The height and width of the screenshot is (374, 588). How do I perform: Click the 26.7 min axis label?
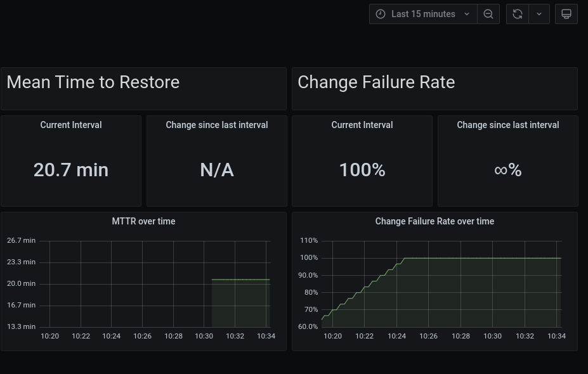tap(21, 241)
